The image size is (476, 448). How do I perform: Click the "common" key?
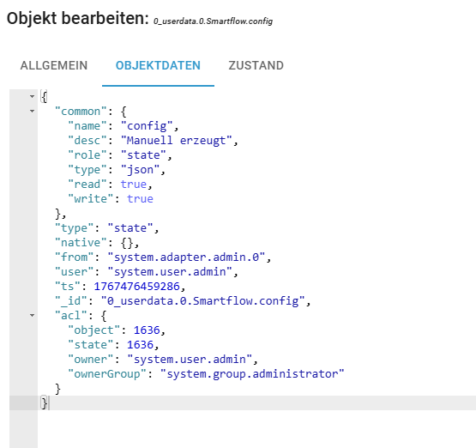(x=81, y=112)
